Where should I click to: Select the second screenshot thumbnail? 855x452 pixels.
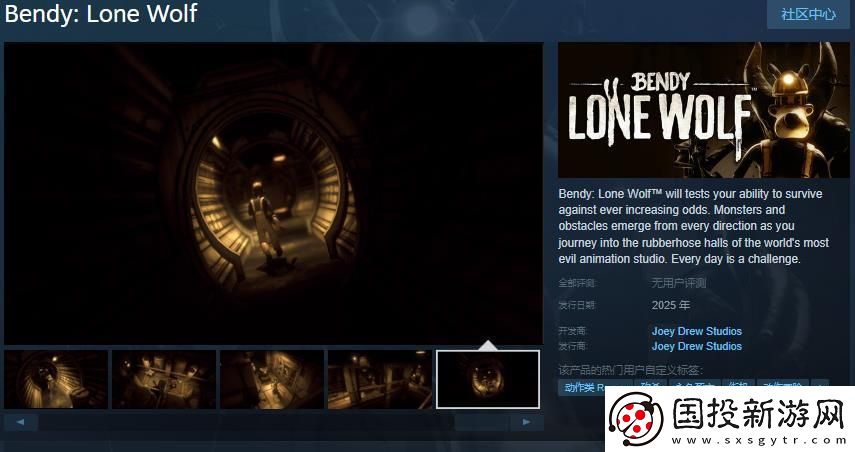click(164, 379)
